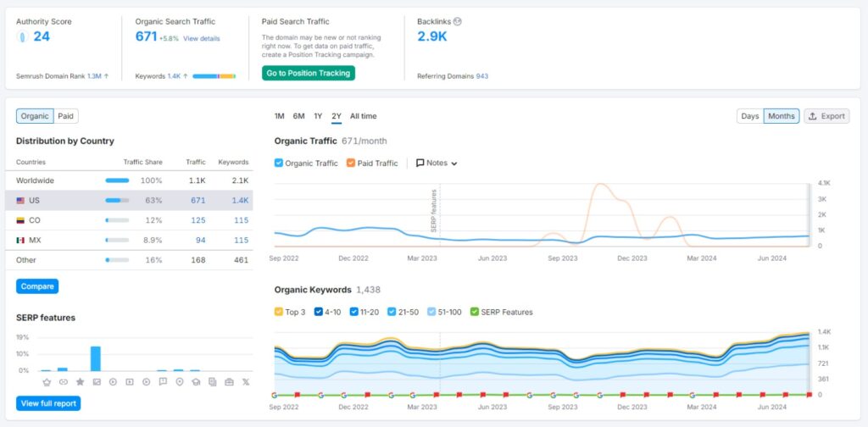Viewport: 868px width, 427px height.
Task: Click the red flag marker at chart end
Action: click(810, 395)
